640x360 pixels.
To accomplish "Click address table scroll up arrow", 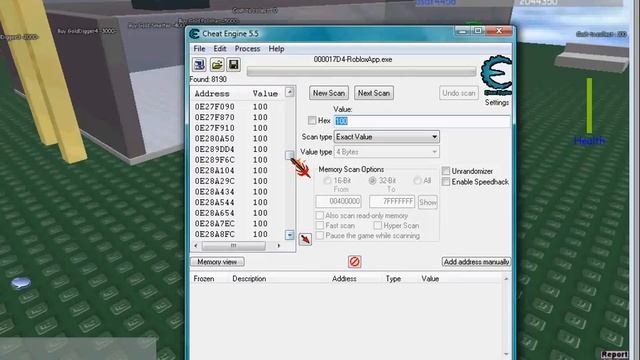I will [x=506, y=279].
